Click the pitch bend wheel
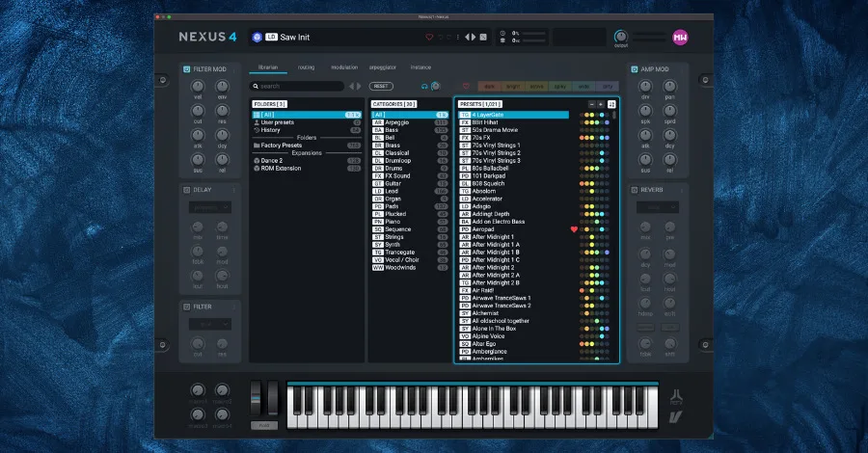Viewport: 868px width, 453px height. 256,397
